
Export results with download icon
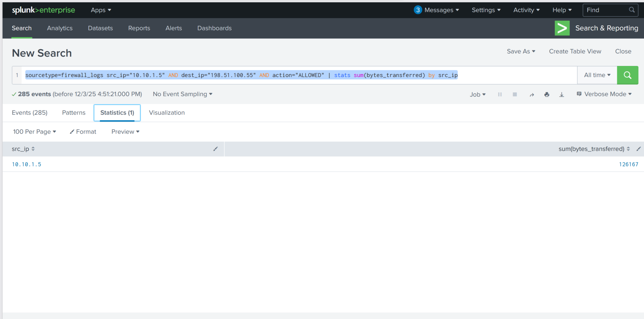click(x=562, y=95)
